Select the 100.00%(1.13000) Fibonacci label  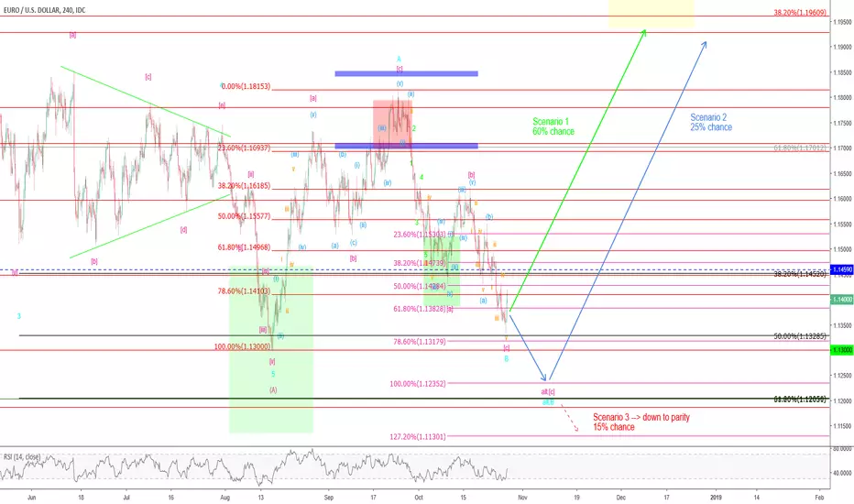point(243,346)
